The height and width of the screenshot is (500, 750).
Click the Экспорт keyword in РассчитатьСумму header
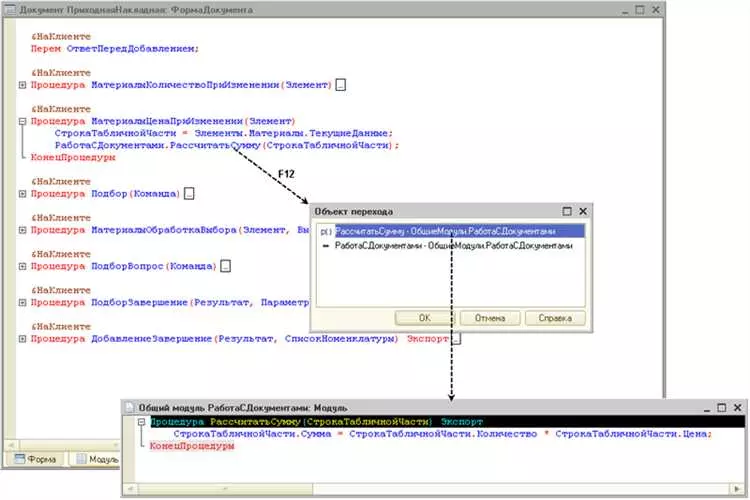462,422
